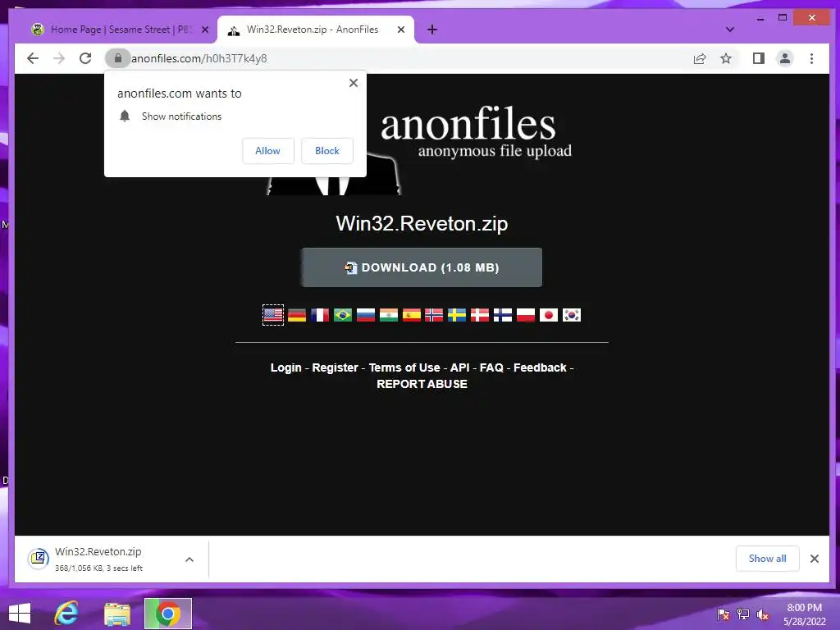
Task: Open the Feedback link
Action: coord(540,368)
